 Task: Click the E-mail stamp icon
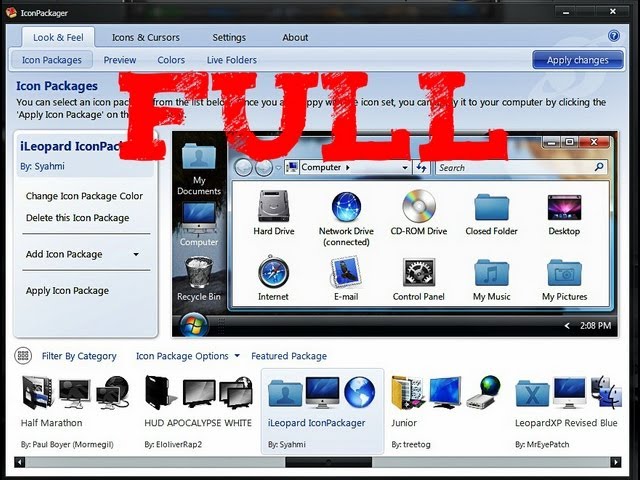tap(346, 272)
